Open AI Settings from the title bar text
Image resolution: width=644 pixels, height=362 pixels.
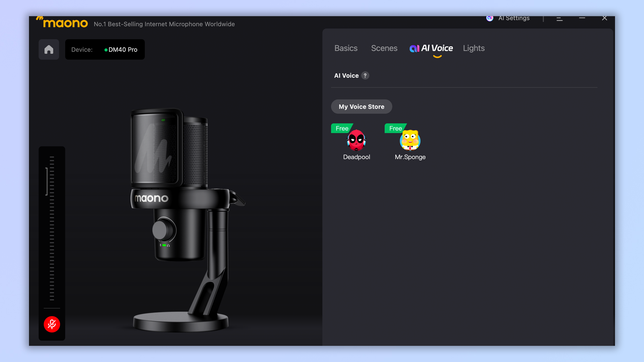coord(514,18)
